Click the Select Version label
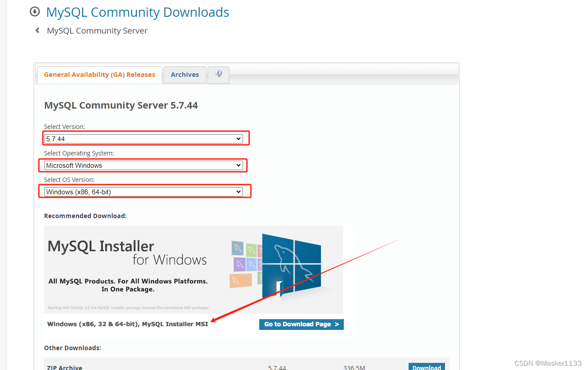The width and height of the screenshot is (588, 370). pyautogui.click(x=64, y=127)
